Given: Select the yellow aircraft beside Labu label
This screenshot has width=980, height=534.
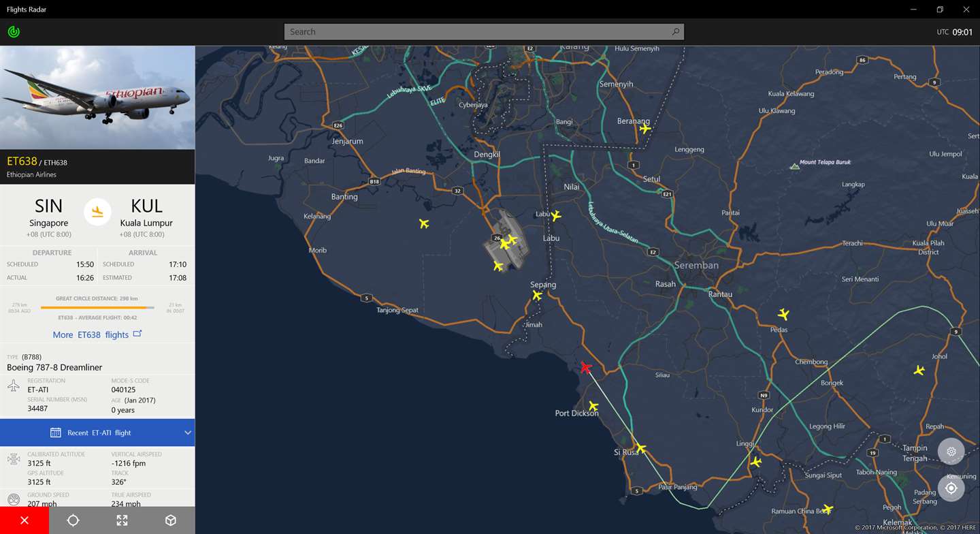Looking at the screenshot, I should (x=556, y=216).
